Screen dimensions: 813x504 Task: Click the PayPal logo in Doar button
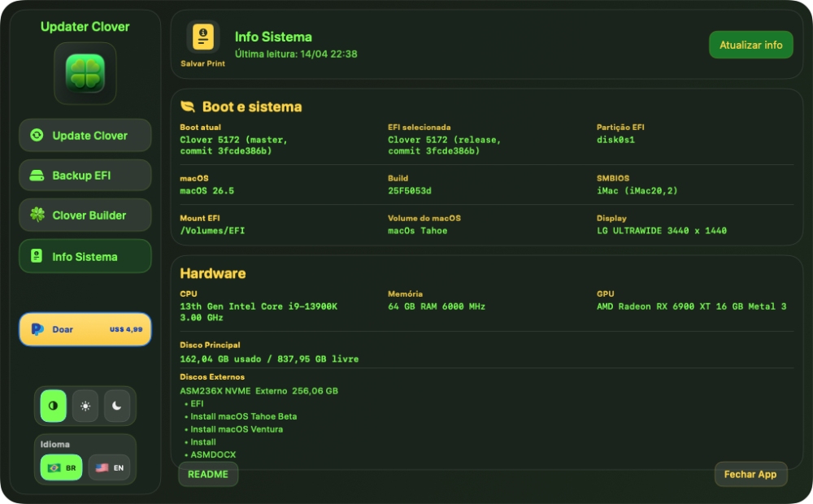click(x=37, y=329)
